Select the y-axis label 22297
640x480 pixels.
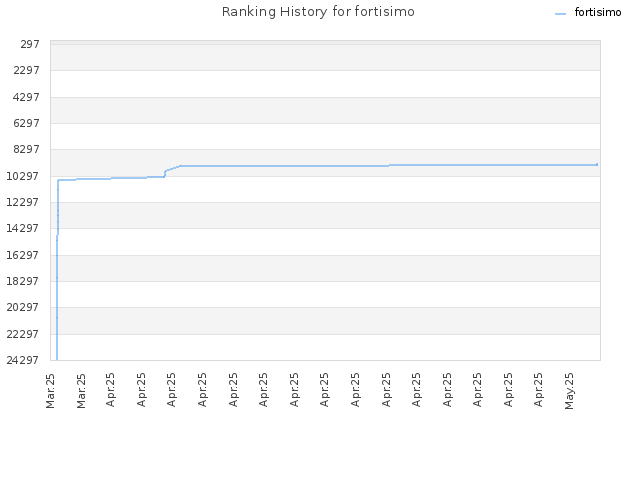coord(23,334)
